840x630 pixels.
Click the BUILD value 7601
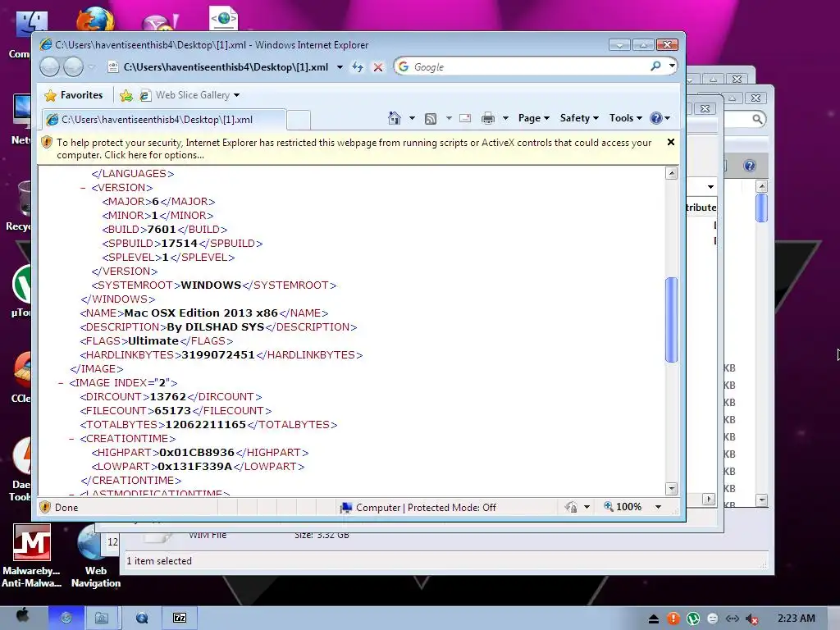[162, 230]
